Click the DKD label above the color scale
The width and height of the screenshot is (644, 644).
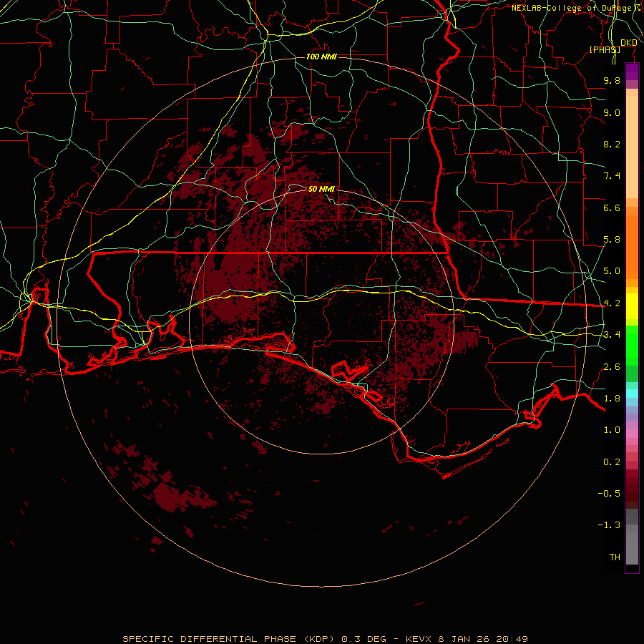click(628, 43)
